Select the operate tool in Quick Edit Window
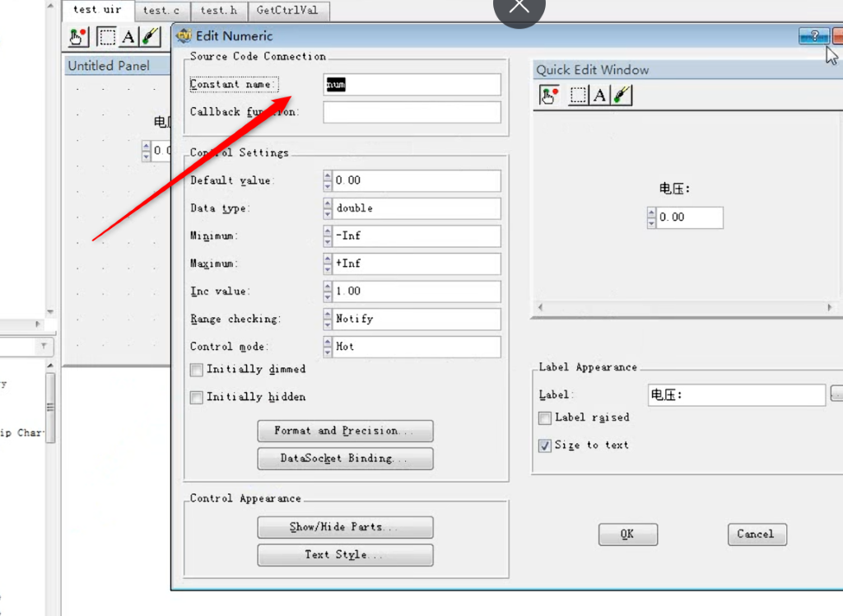Viewport: 843px width, 616px height. click(x=548, y=95)
